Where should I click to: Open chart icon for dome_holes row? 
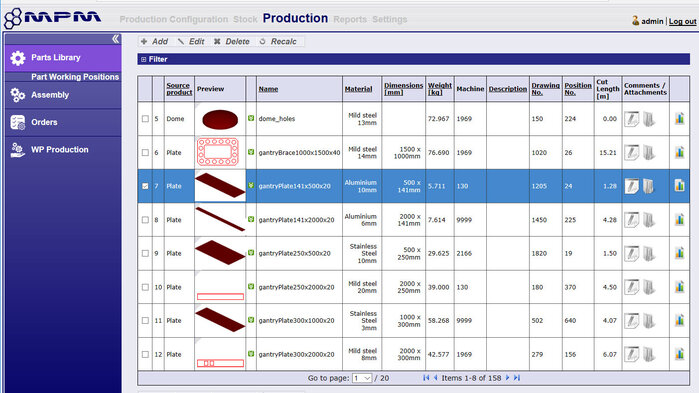coord(679,119)
